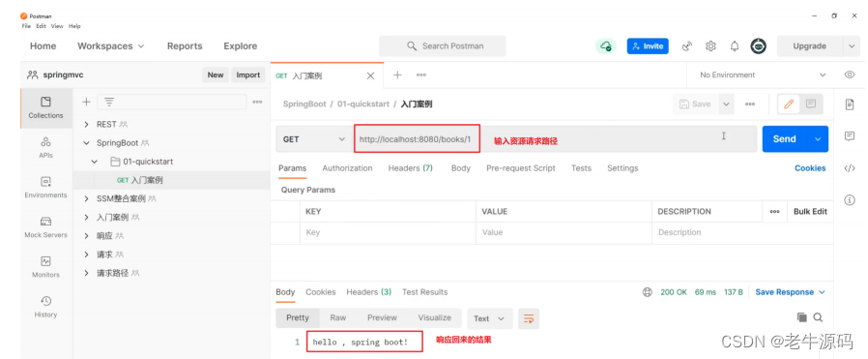
Task: Open the Workspaces dropdown
Action: (111, 46)
